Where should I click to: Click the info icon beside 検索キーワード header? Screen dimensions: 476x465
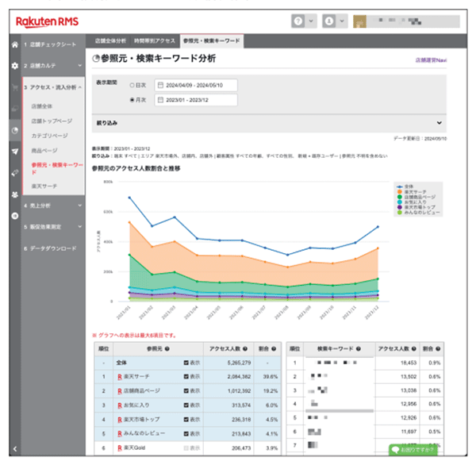point(359,348)
